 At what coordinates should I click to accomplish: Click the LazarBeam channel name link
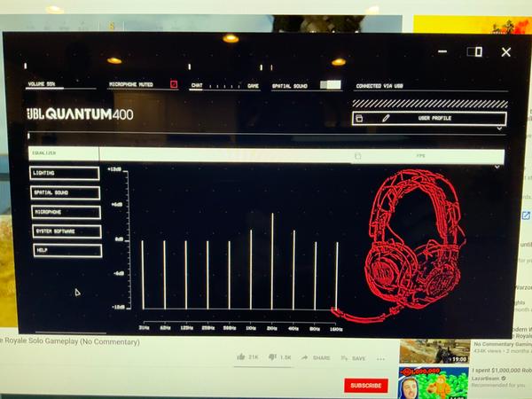pyautogui.click(x=487, y=378)
